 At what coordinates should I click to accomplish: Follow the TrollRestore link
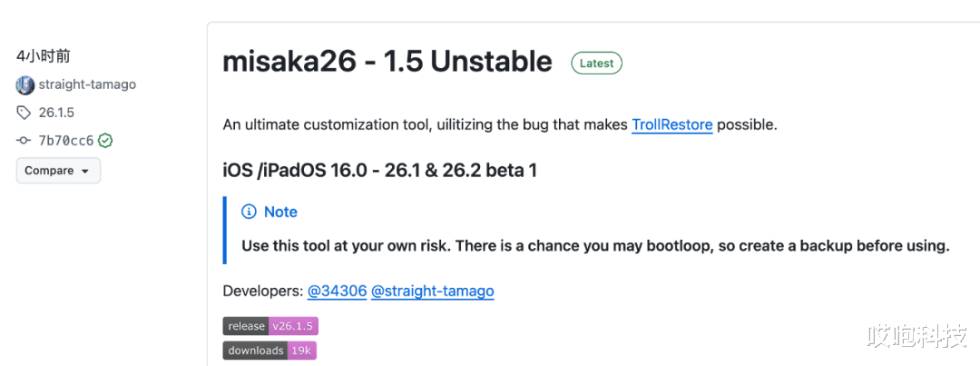671,124
